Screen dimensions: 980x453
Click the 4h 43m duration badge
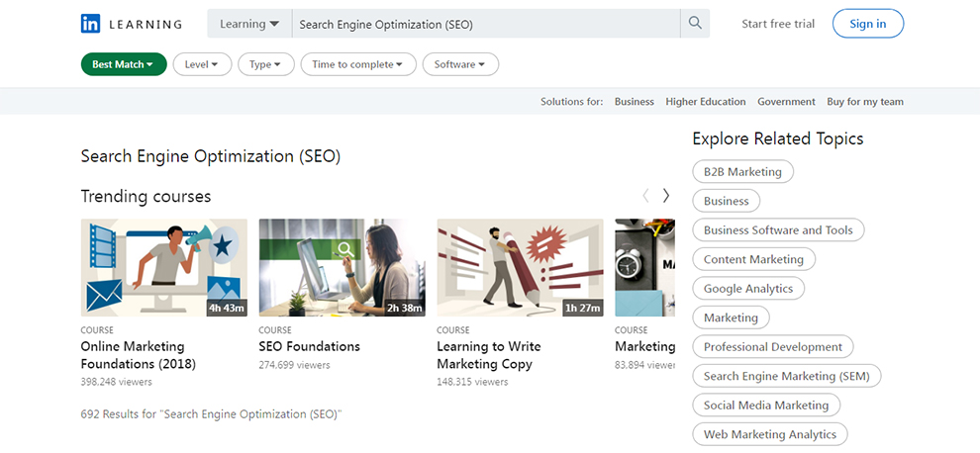click(x=227, y=308)
